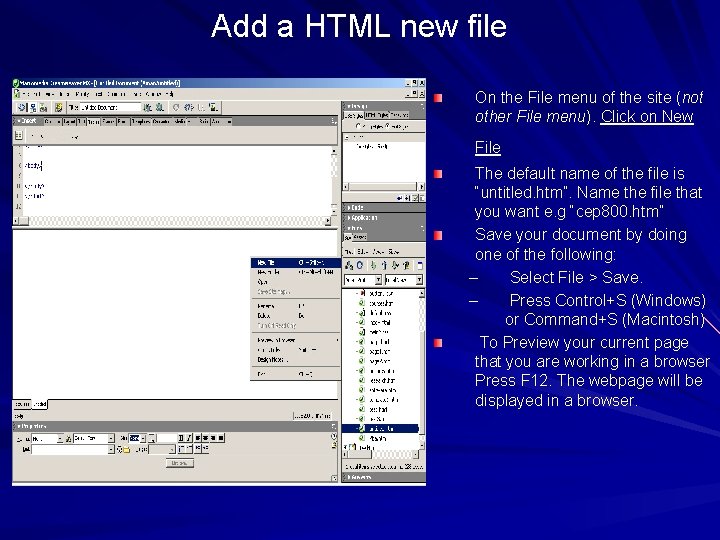Click the Preview in Browser globe icon

click(x=159, y=107)
